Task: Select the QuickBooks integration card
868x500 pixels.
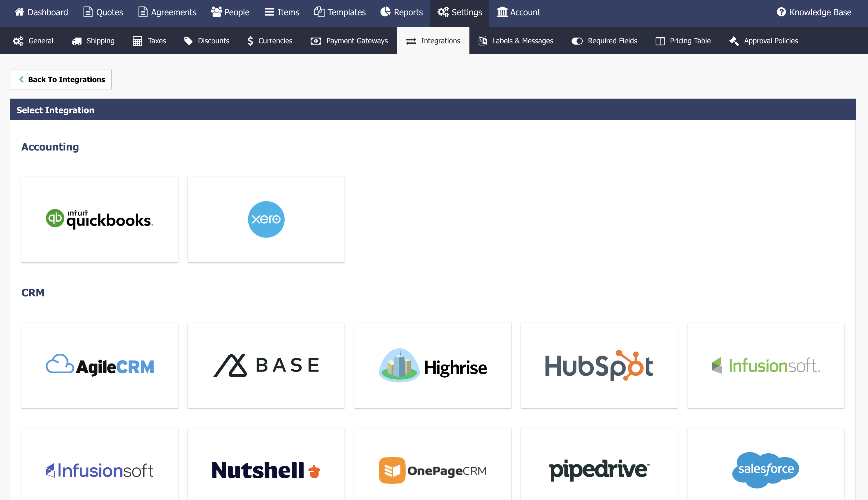Action: (x=100, y=219)
